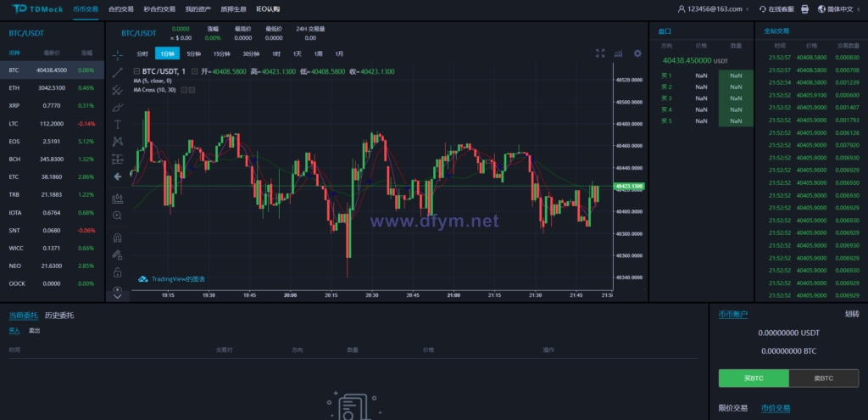The width and height of the screenshot is (868, 420).
Task: Switch chart to 分时 view
Action: tap(142, 53)
